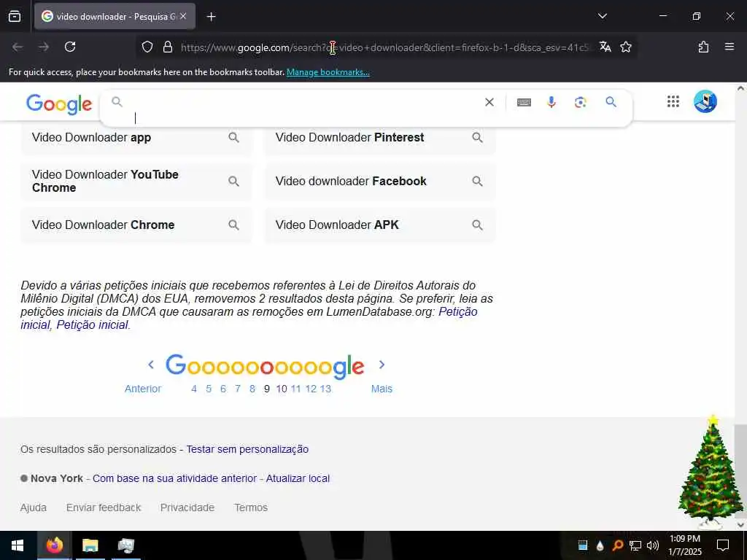This screenshot has width=747, height=560.
Task: Open Com base na sua atividade anterior
Action: point(174,478)
